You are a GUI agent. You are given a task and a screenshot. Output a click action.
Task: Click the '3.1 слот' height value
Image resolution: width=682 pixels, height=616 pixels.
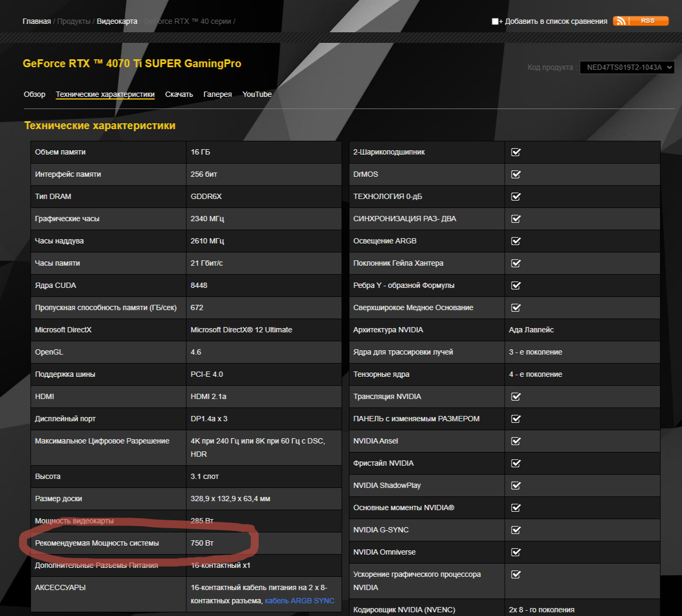[205, 476]
